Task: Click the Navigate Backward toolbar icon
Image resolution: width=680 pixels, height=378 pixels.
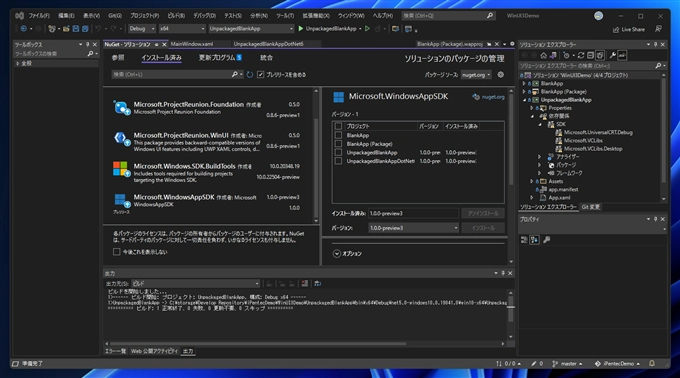Action: [x=23, y=29]
